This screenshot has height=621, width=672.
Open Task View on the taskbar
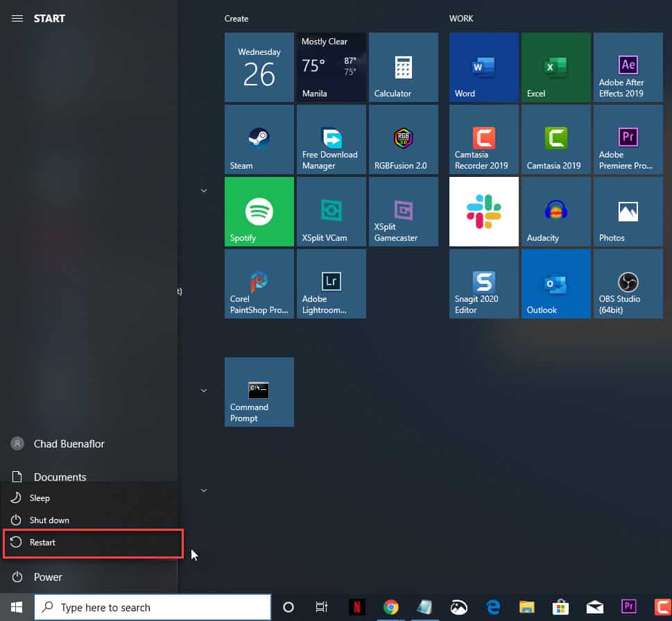(321, 607)
